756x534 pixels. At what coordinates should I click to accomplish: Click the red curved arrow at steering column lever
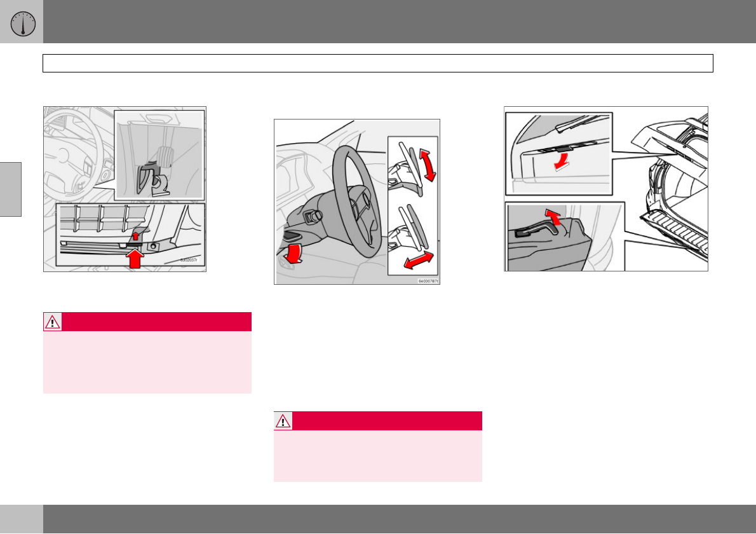[x=294, y=254]
